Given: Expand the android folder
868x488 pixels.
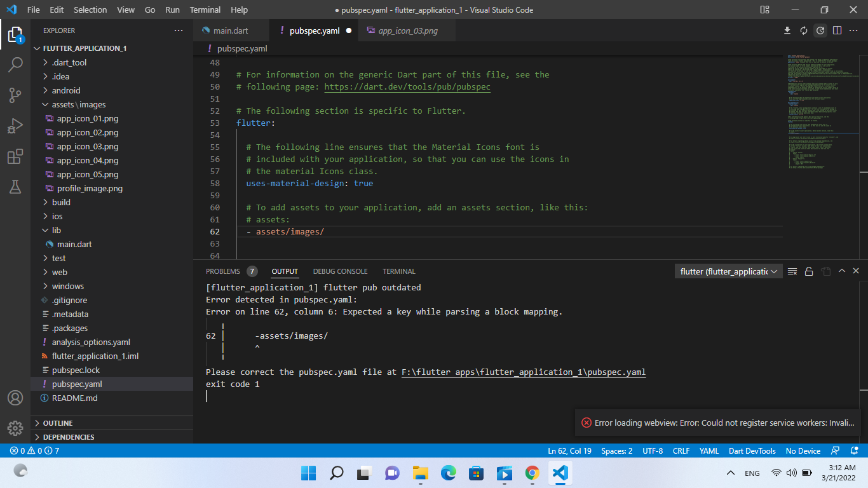Looking at the screenshot, I should (112, 90).
